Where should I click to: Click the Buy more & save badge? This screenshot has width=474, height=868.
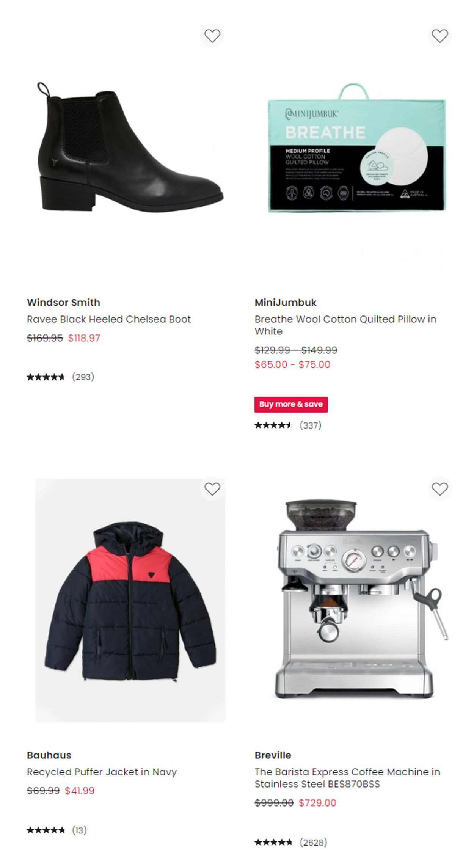pos(291,404)
